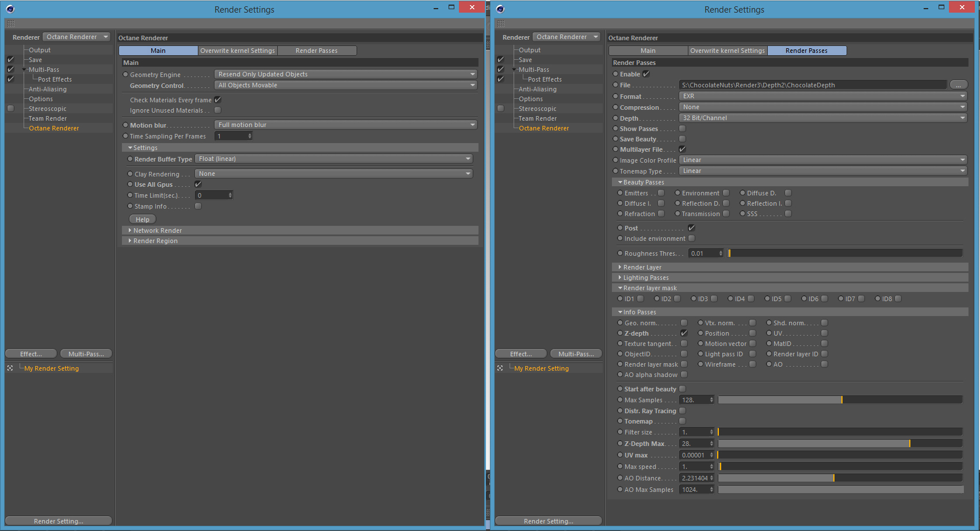
Task: Open the Renderer dropdown in the right window
Action: pos(567,37)
